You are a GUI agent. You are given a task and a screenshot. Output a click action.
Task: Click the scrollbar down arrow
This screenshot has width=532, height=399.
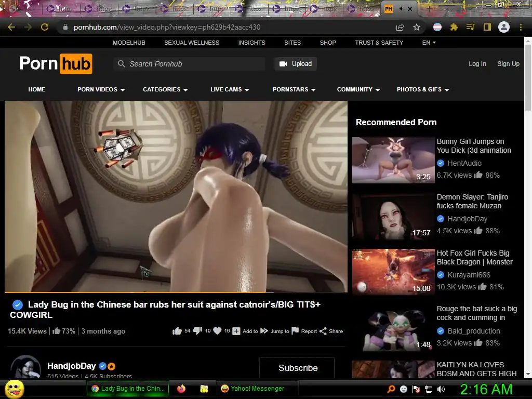(x=528, y=374)
